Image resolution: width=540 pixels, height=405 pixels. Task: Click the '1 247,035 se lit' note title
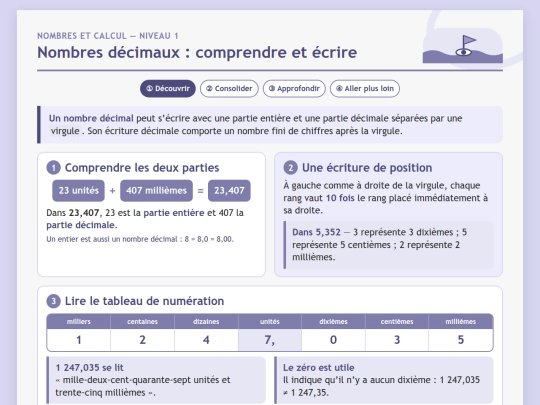tap(90, 367)
